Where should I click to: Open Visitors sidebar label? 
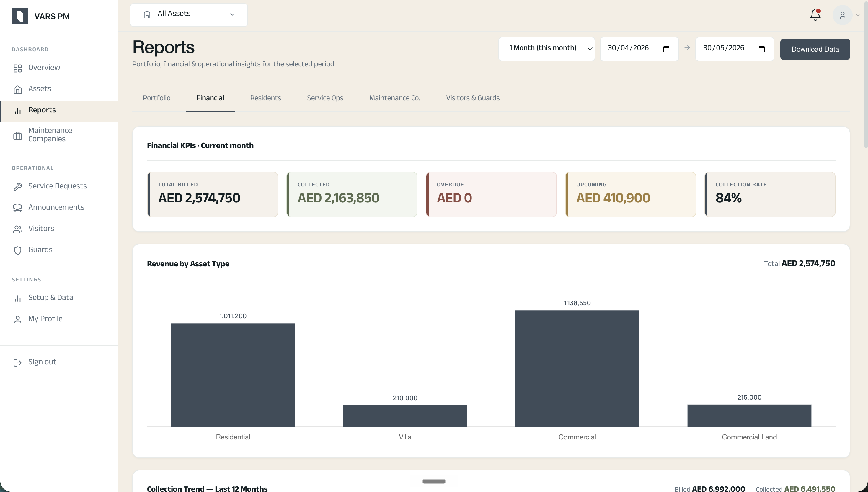(41, 228)
